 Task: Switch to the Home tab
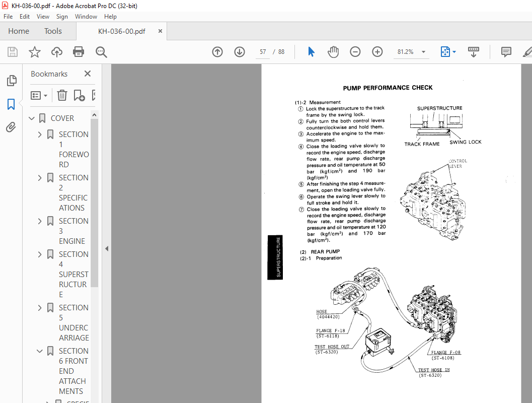(19, 31)
